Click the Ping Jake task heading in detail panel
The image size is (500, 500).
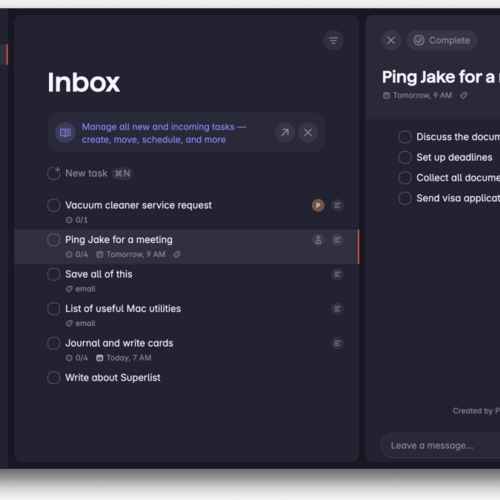[441, 77]
